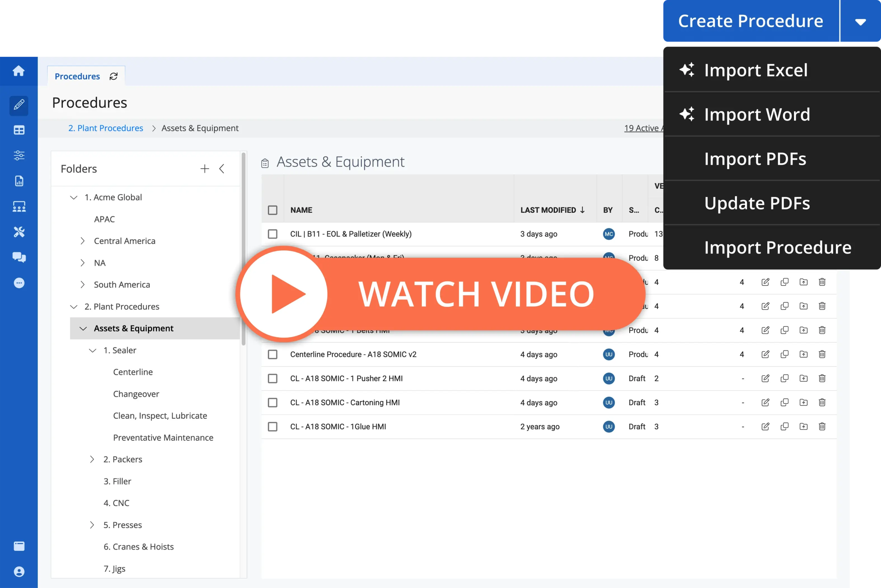Click the duplicate icon on Centerline Procedure row

coord(784,354)
